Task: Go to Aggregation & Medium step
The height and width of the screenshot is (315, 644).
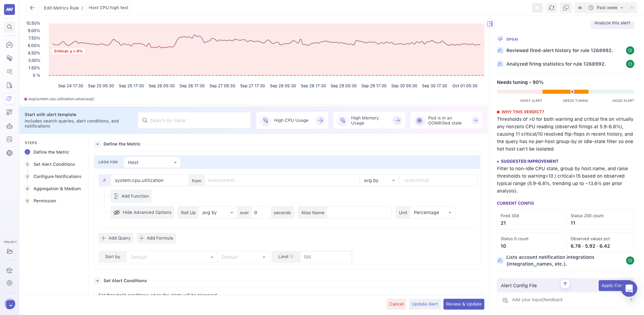Action: tap(57, 189)
